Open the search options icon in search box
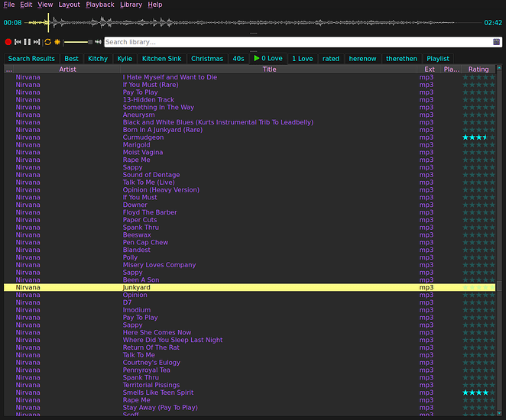 [x=496, y=42]
